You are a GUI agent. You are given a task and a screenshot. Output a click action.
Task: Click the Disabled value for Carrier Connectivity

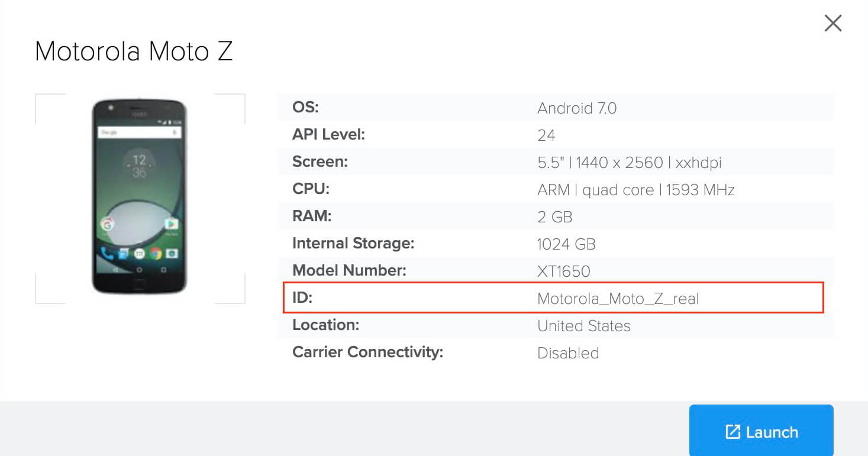(568, 353)
